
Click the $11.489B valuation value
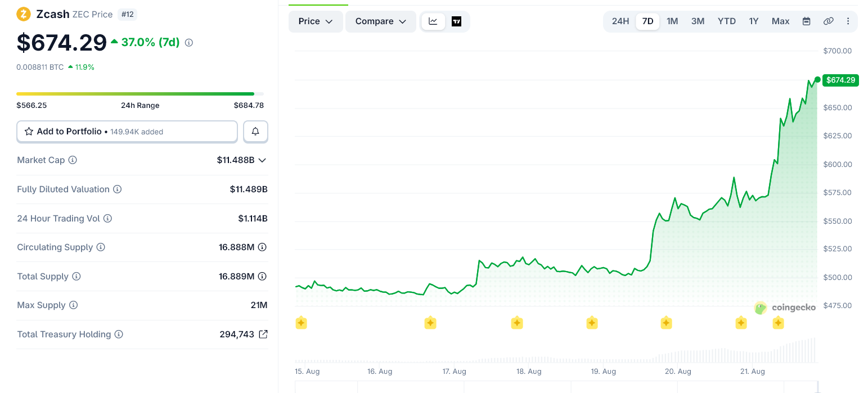coord(249,189)
